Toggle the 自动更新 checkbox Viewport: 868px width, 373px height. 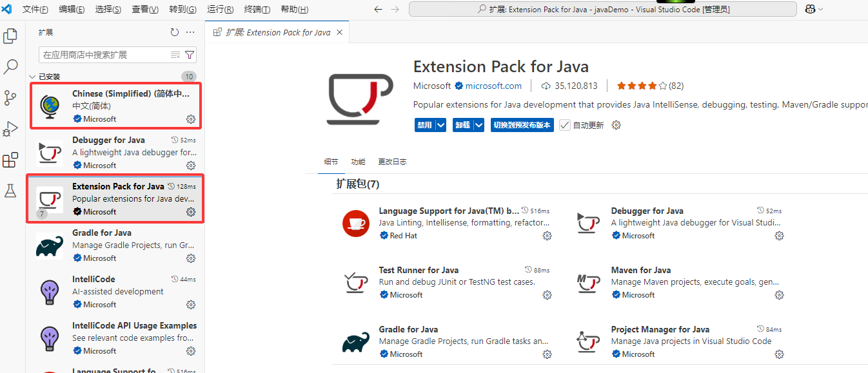[565, 125]
